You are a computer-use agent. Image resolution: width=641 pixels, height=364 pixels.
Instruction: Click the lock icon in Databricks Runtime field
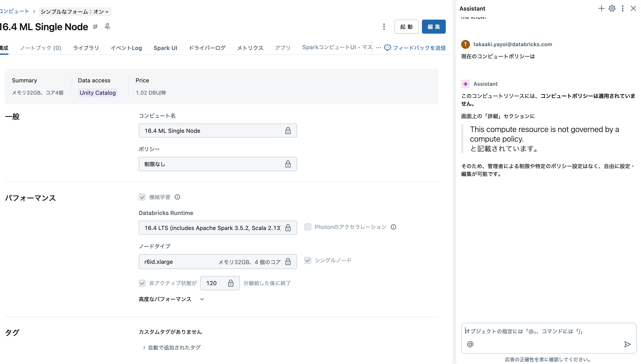(x=288, y=228)
